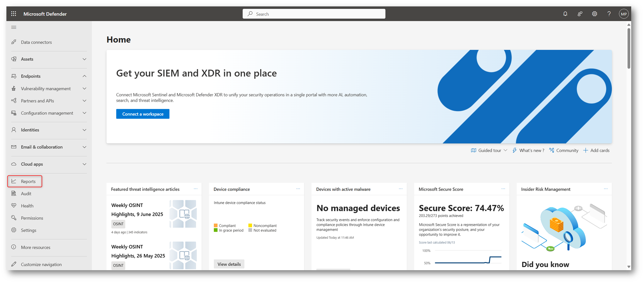Click the Email & collaboration envelope icon
644x283 pixels.
(x=14, y=147)
